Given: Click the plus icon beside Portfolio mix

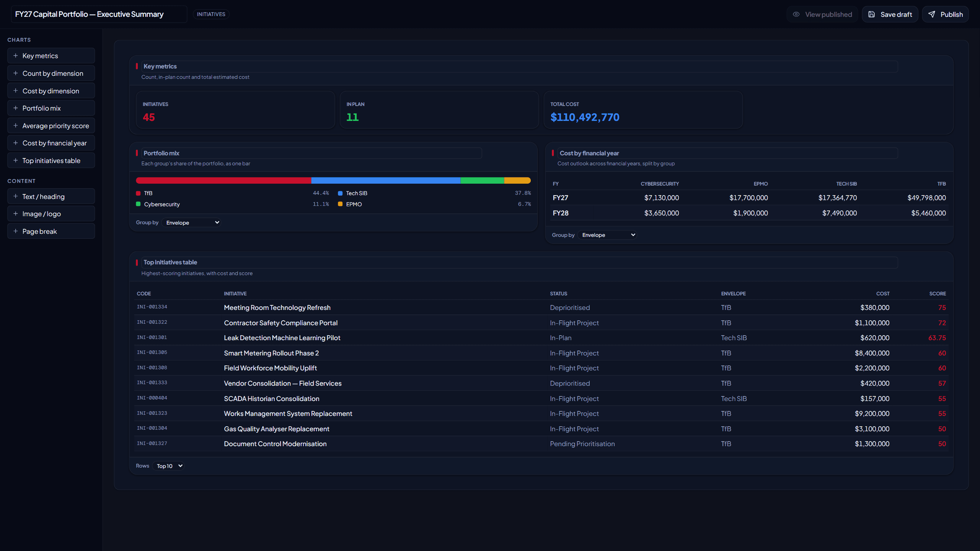Looking at the screenshot, I should (16, 108).
